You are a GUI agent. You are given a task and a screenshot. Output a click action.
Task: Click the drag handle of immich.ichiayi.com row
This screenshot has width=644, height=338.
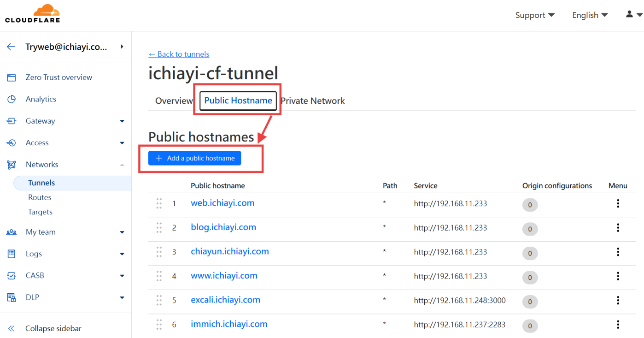[x=159, y=324]
